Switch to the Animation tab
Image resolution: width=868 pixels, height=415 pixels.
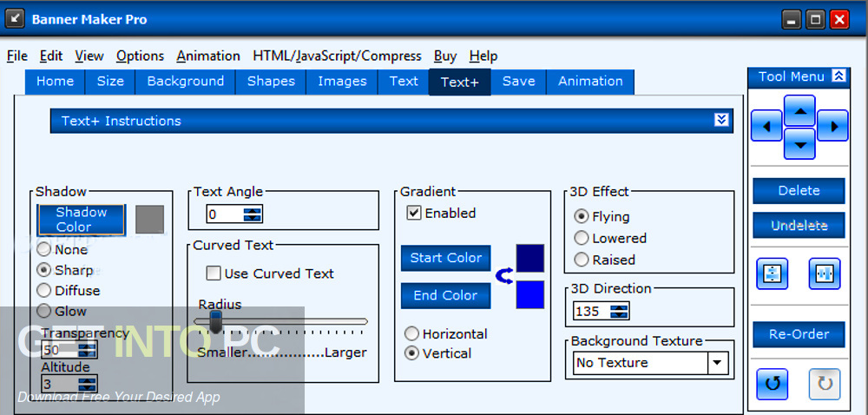pyautogui.click(x=590, y=82)
